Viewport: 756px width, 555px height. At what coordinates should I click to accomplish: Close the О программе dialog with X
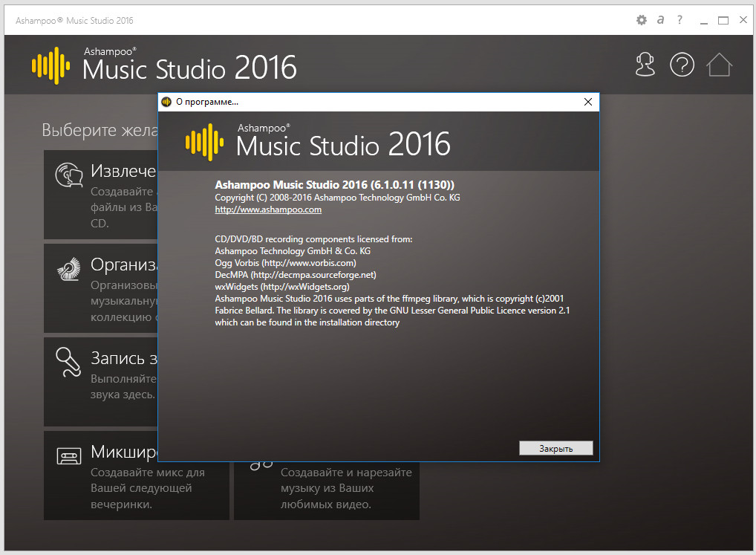587,102
